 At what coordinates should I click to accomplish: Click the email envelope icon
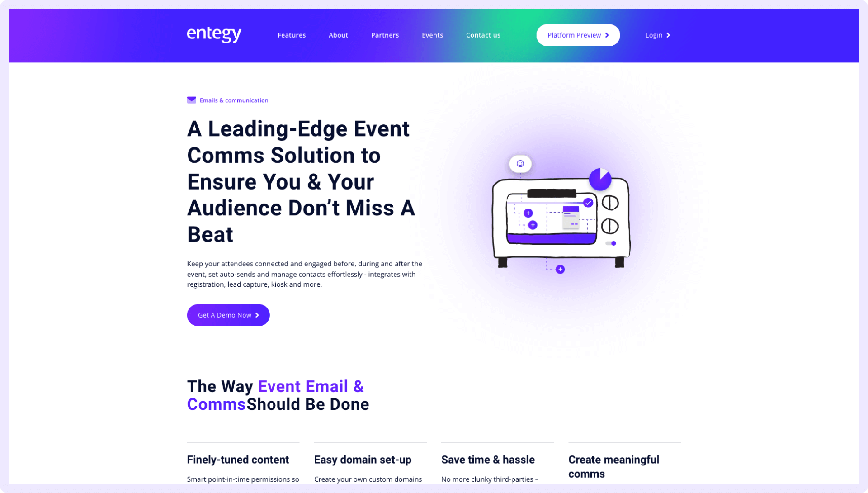pyautogui.click(x=191, y=100)
